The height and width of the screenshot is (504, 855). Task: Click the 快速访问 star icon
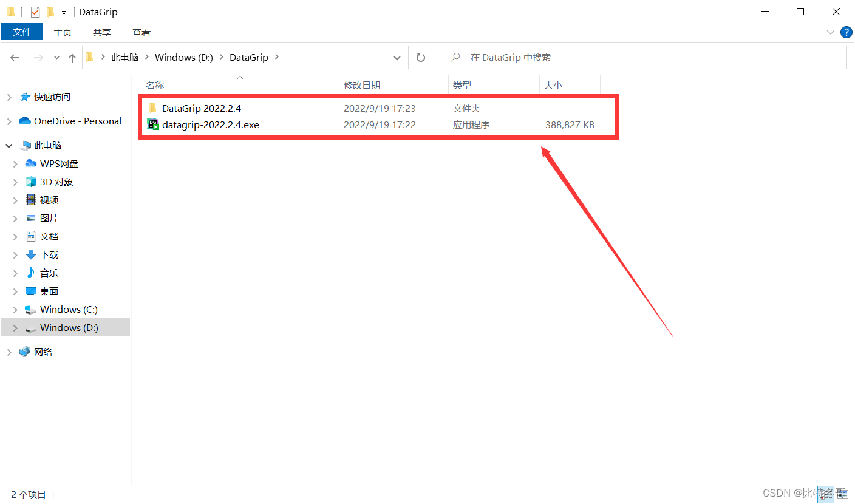(x=25, y=97)
